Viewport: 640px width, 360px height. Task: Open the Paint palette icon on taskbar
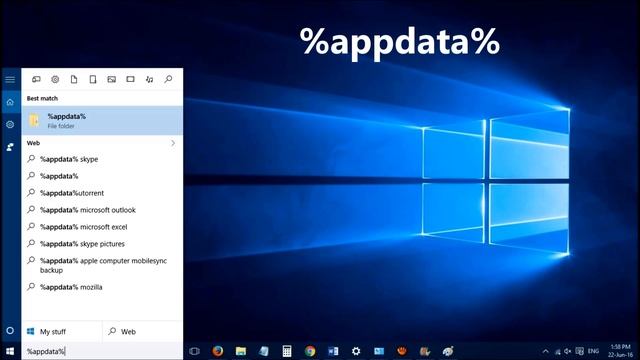coord(448,351)
